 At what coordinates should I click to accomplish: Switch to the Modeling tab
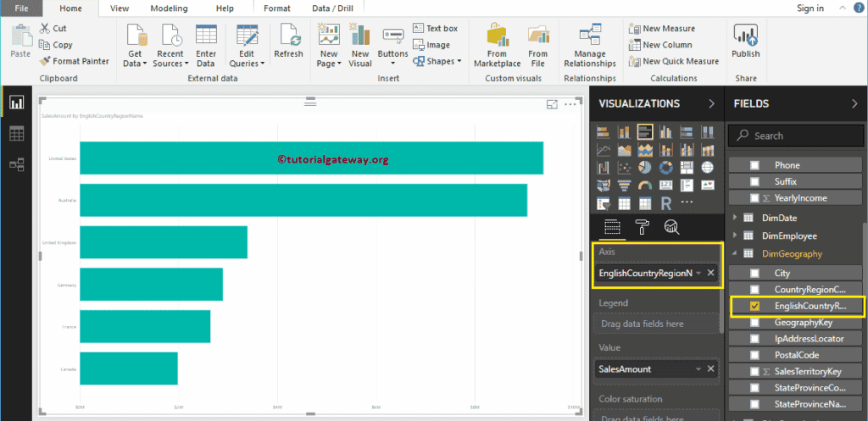169,8
